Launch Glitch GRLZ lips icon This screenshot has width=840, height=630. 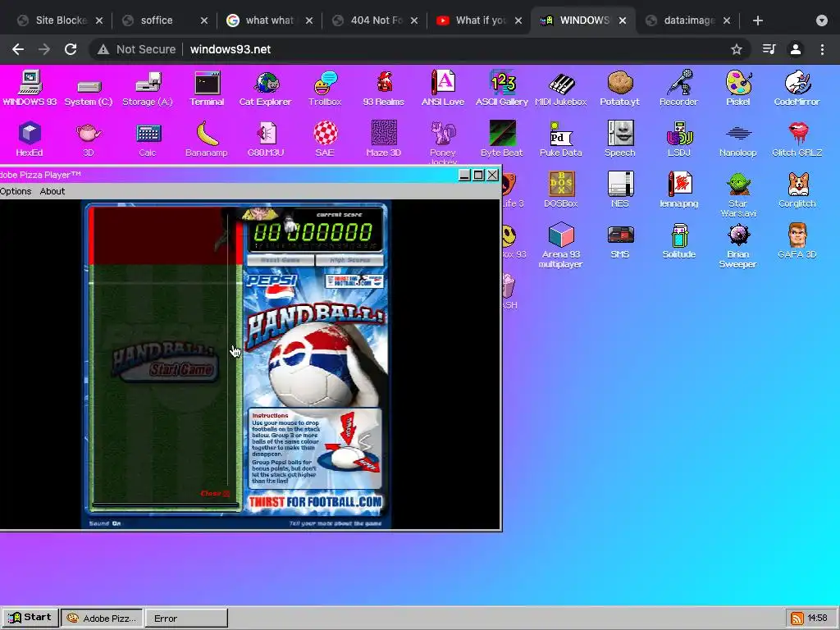point(797,139)
